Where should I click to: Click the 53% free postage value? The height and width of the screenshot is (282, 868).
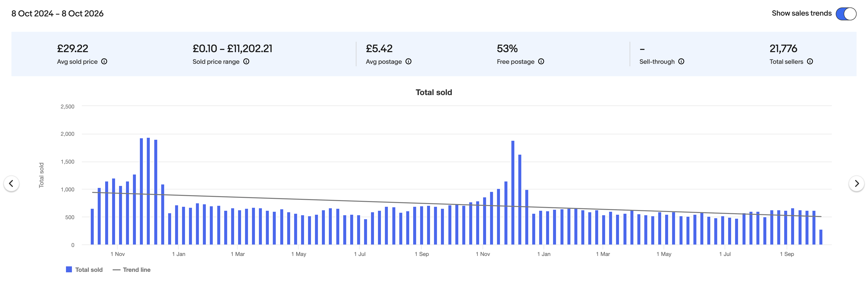pos(507,49)
